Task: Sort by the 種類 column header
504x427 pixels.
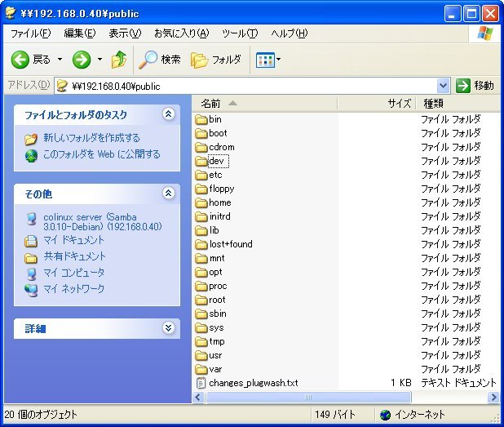Action: (x=458, y=104)
